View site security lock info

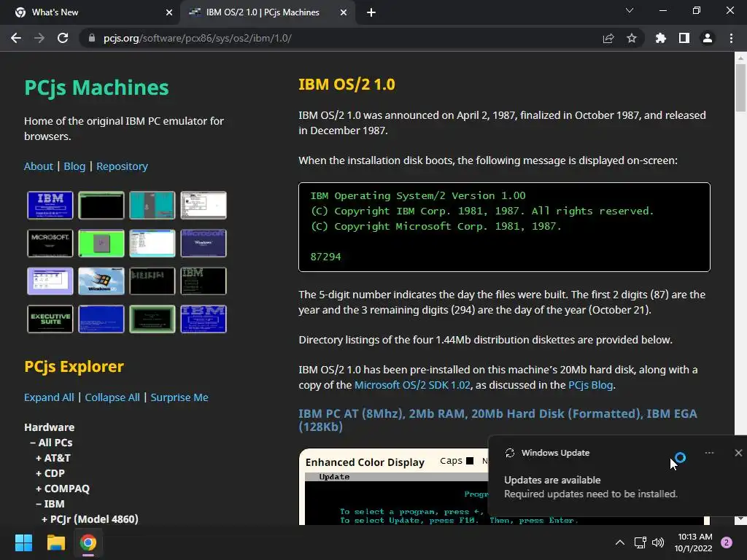[x=91, y=38]
